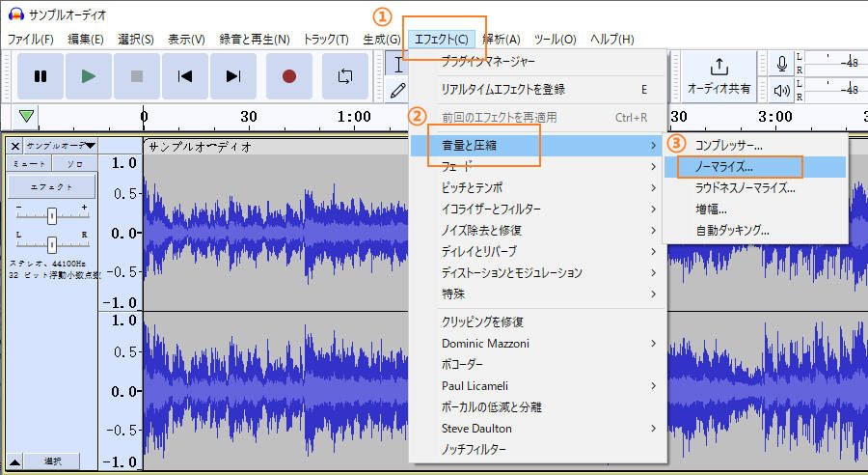
Task: Open the トラック(T) menu
Action: [x=326, y=40]
